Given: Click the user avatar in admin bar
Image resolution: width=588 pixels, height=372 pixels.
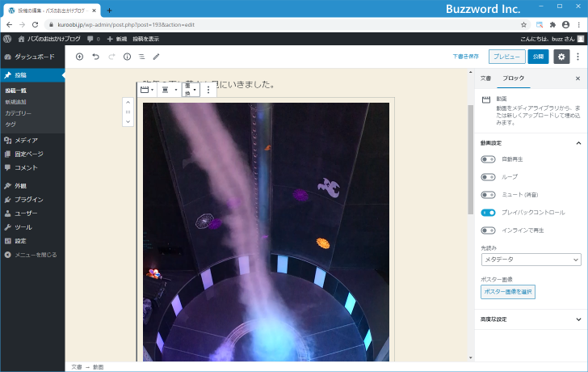Looking at the screenshot, I should [581, 39].
